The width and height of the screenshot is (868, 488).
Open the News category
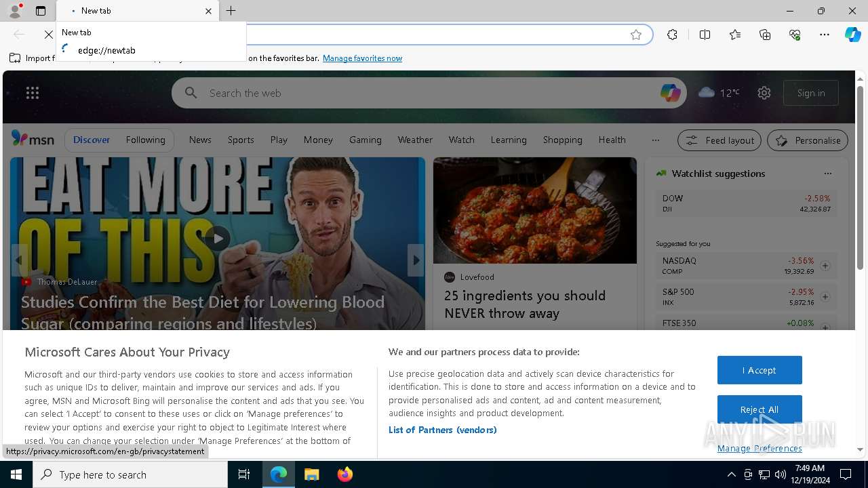coord(200,140)
